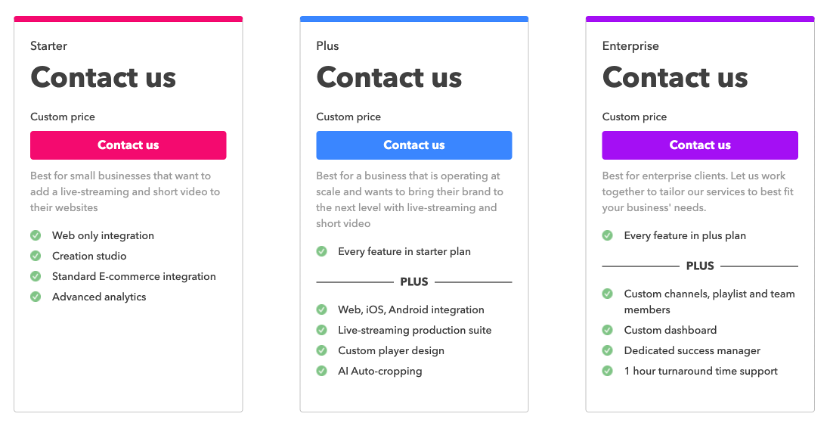830x424 pixels.
Task: Click the check icon for Live-streaming production suite
Action: click(322, 330)
